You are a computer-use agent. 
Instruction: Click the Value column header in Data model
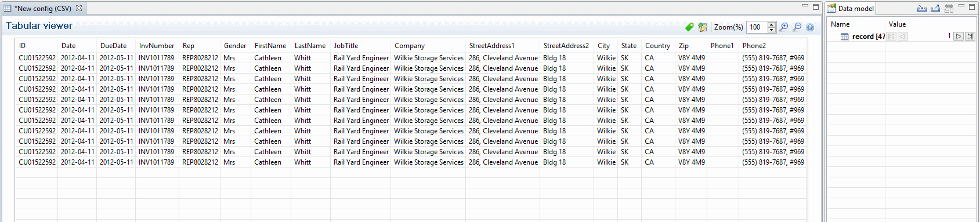point(931,24)
